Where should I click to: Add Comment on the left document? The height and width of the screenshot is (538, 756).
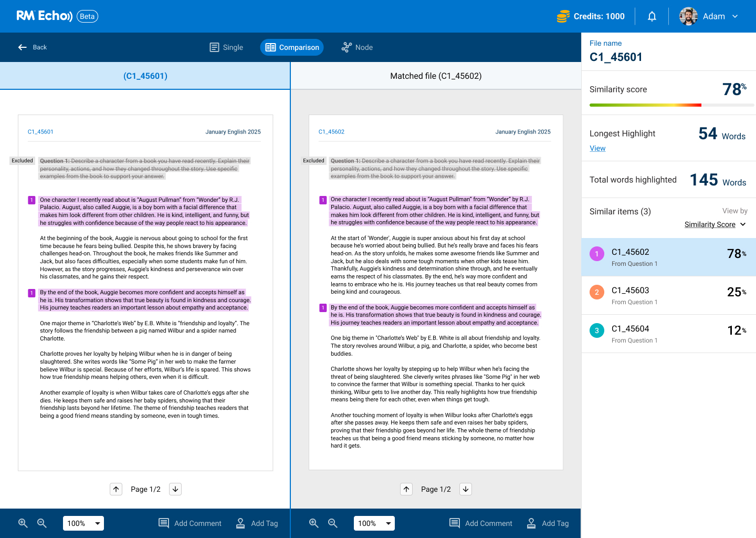tap(190, 523)
